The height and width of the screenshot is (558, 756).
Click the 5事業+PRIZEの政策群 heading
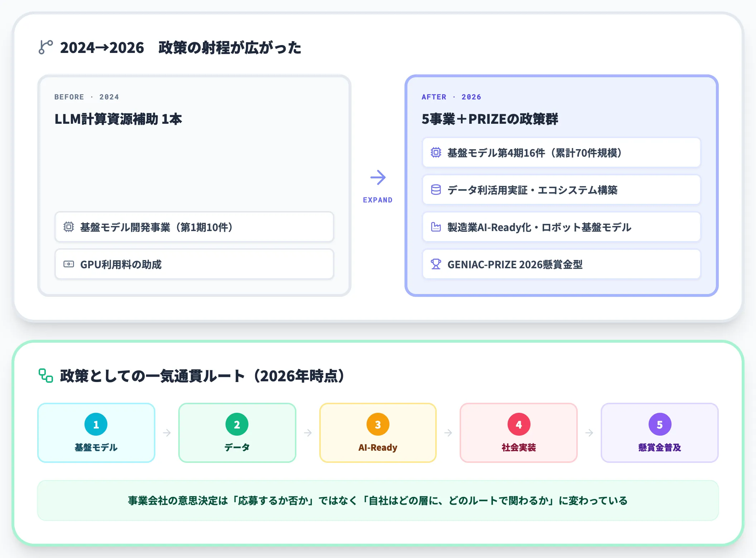pyautogui.click(x=490, y=119)
